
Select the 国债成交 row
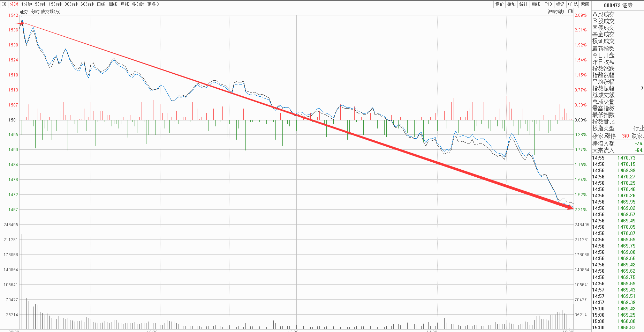point(603,28)
